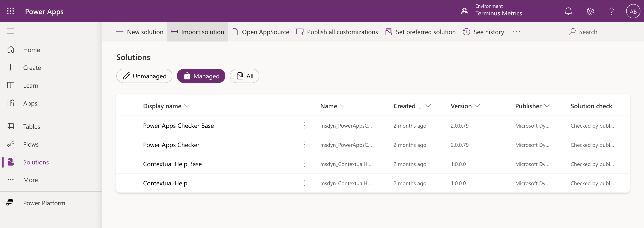The width and height of the screenshot is (644, 228).
Task: Select the Managed filter pill
Action: (x=201, y=76)
